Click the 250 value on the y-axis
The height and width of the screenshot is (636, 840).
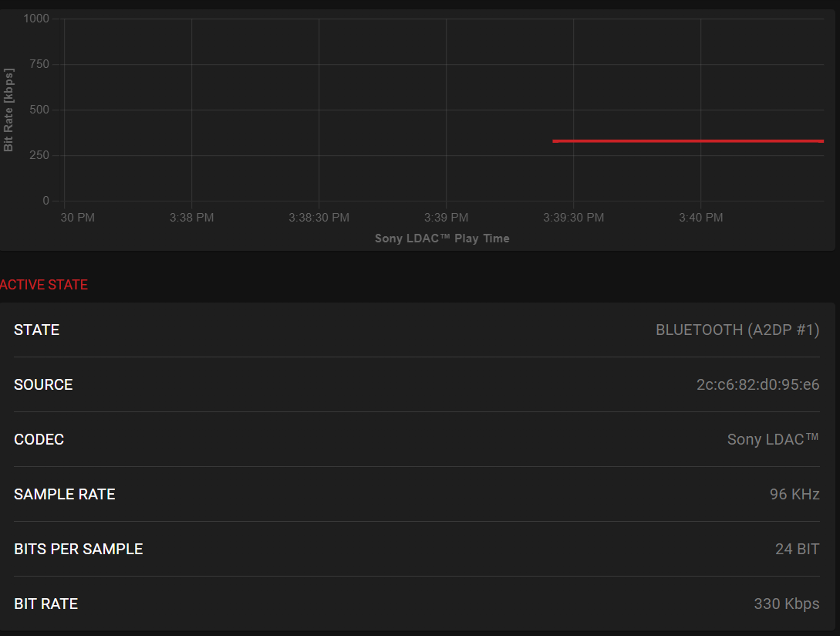[x=39, y=155]
